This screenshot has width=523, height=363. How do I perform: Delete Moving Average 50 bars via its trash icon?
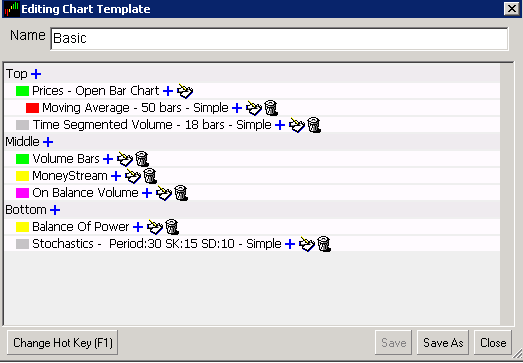point(271,108)
